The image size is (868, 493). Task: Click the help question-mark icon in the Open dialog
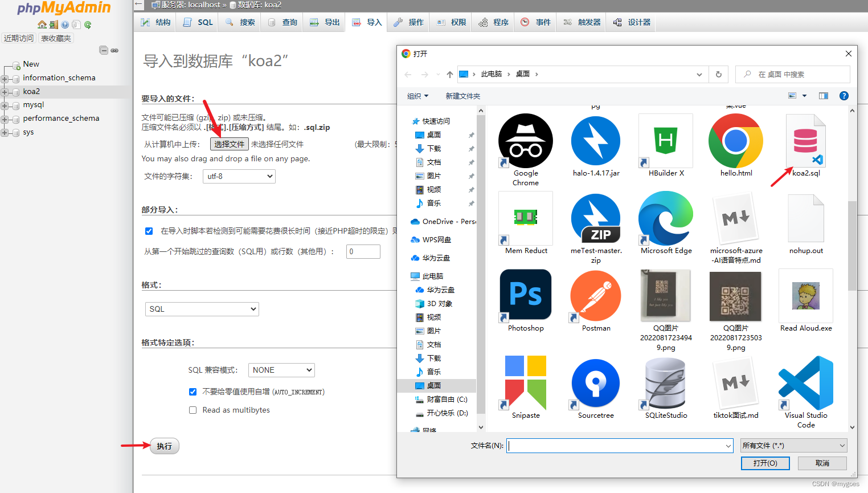844,96
